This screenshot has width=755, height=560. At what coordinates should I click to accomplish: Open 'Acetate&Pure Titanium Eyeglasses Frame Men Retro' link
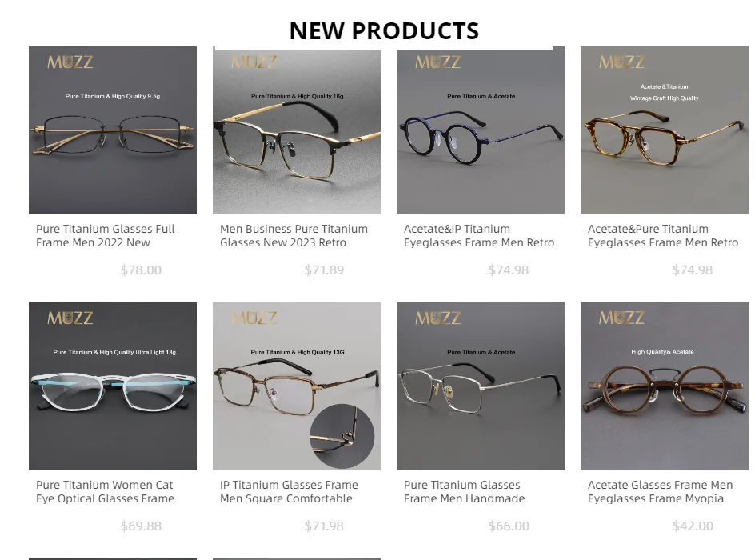click(x=663, y=235)
